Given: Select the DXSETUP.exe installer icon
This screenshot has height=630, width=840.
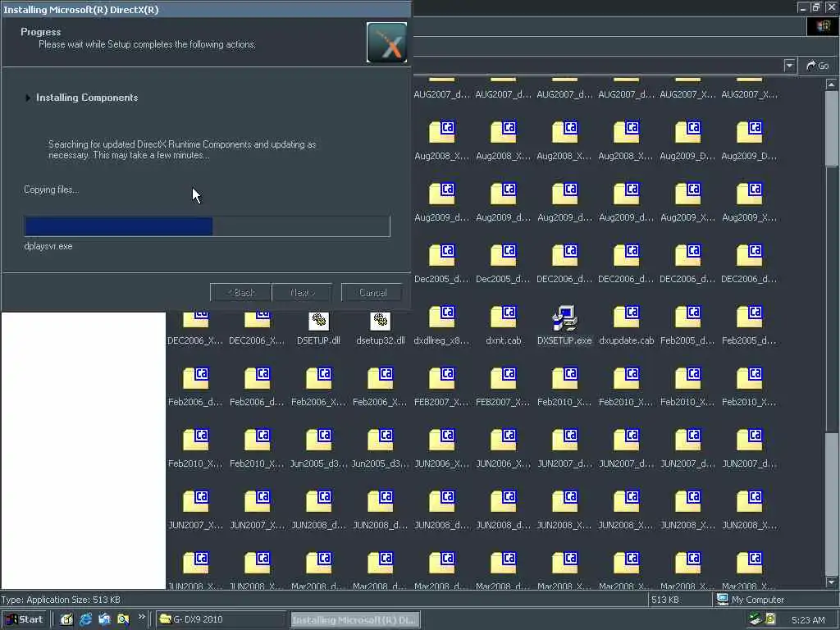Looking at the screenshot, I should pyautogui.click(x=564, y=318).
